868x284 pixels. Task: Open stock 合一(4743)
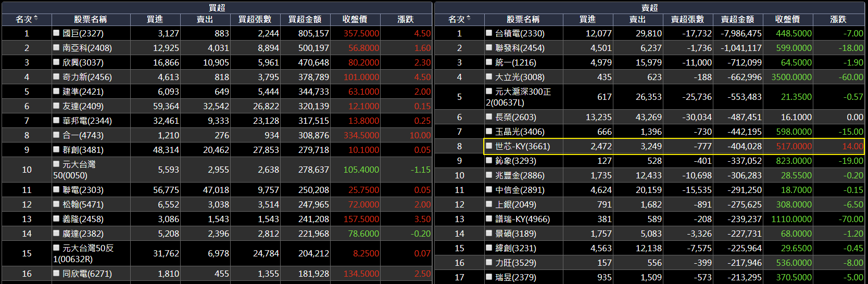click(x=83, y=135)
